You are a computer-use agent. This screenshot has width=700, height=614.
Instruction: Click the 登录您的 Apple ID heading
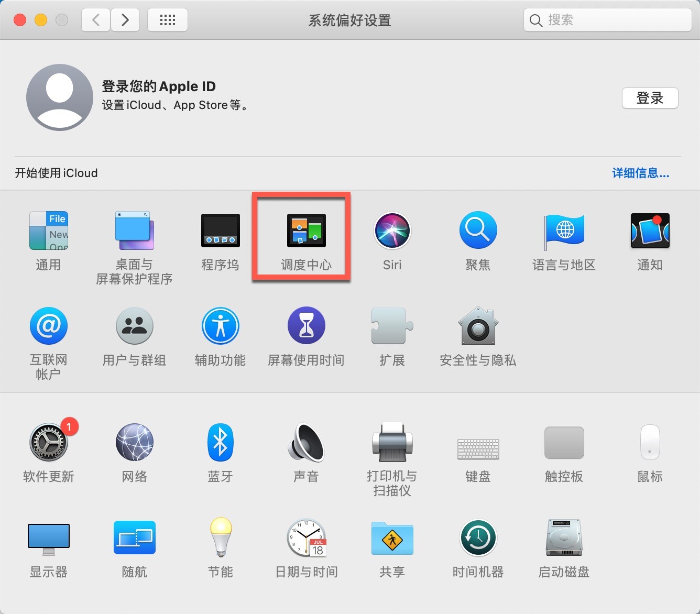(x=159, y=86)
